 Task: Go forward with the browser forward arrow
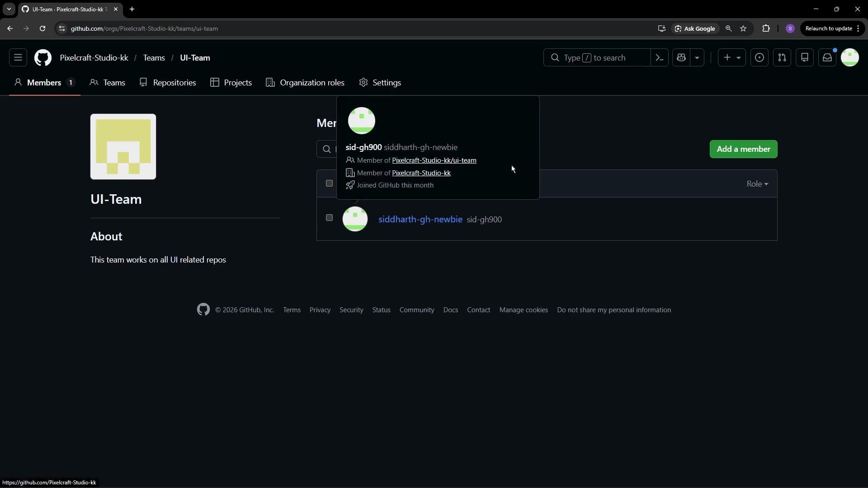tap(26, 28)
